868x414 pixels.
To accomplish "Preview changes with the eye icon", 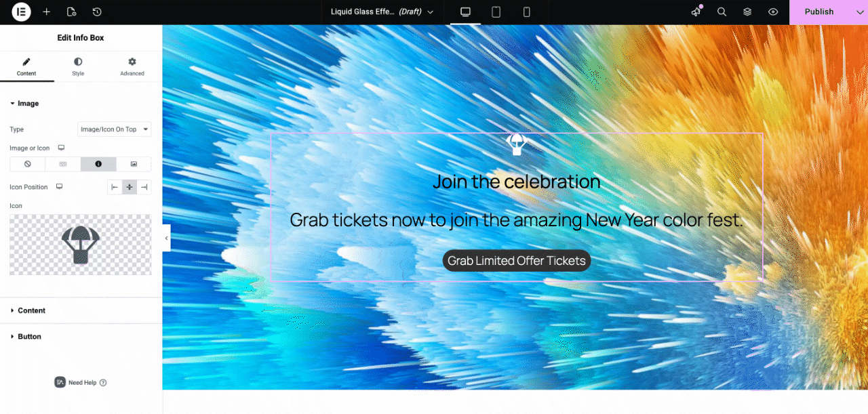I will pos(773,12).
